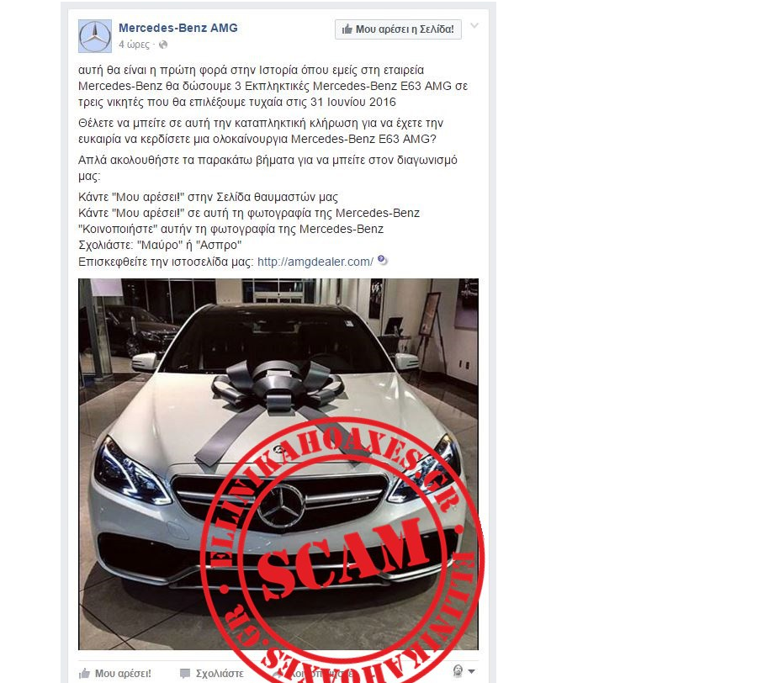
Task: Click the thumbs-up icon on the Like Page button
Action: pos(347,29)
